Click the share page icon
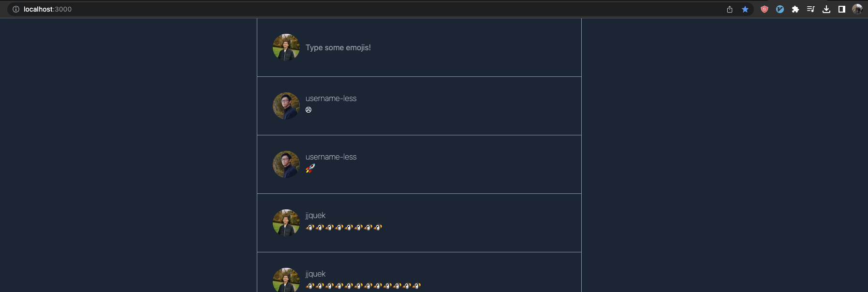The image size is (868, 292). [x=730, y=9]
